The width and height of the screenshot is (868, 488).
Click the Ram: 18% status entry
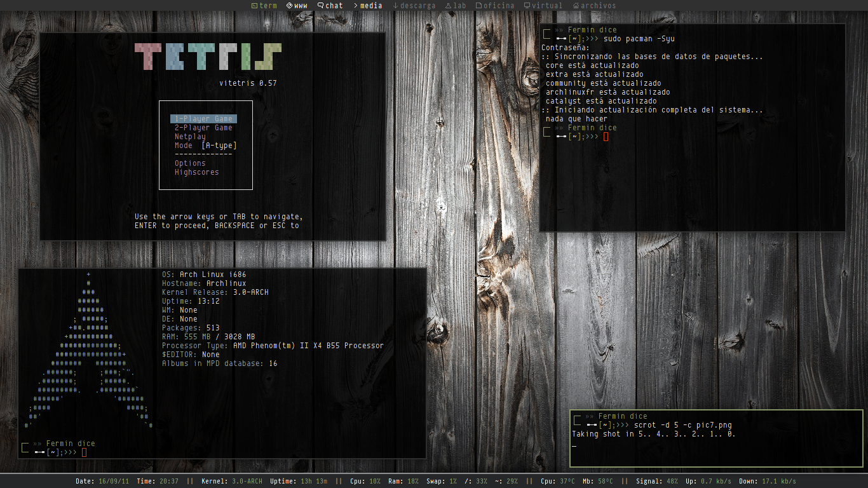pos(402,481)
